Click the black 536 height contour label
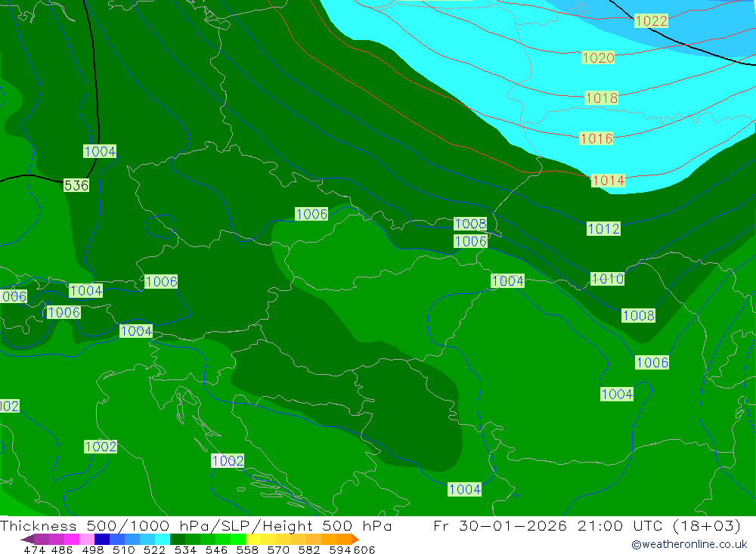The width and height of the screenshot is (756, 554). (x=76, y=185)
